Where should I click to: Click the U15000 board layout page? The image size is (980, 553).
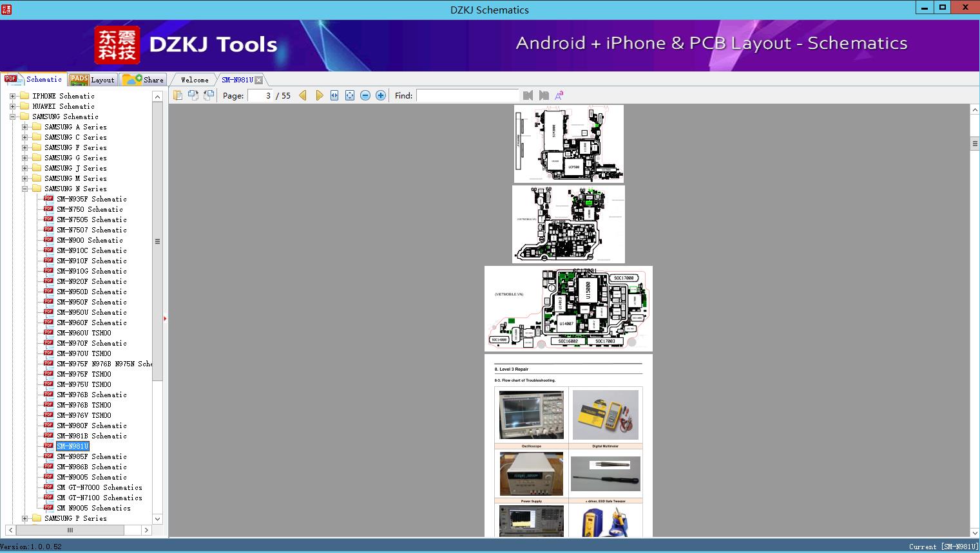coord(568,308)
